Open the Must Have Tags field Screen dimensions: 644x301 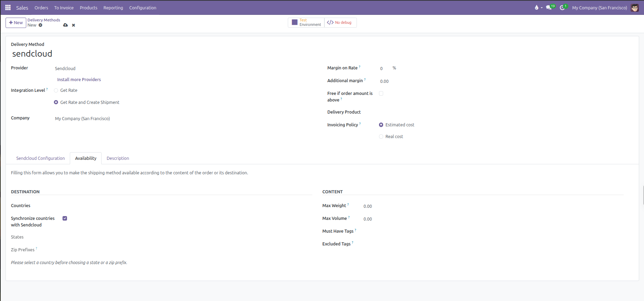click(x=493, y=232)
